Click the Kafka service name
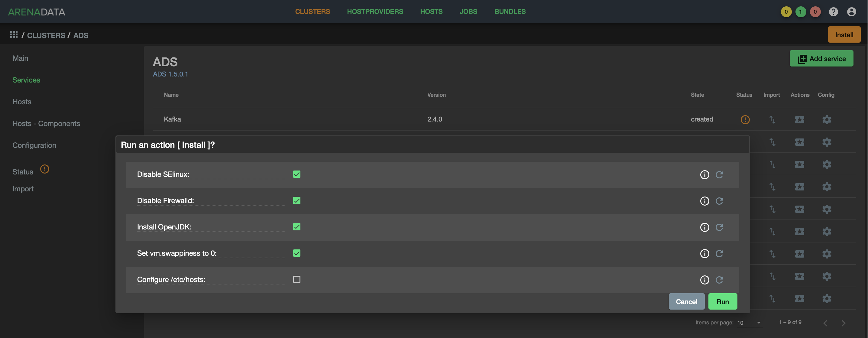Image resolution: width=868 pixels, height=338 pixels. [172, 119]
